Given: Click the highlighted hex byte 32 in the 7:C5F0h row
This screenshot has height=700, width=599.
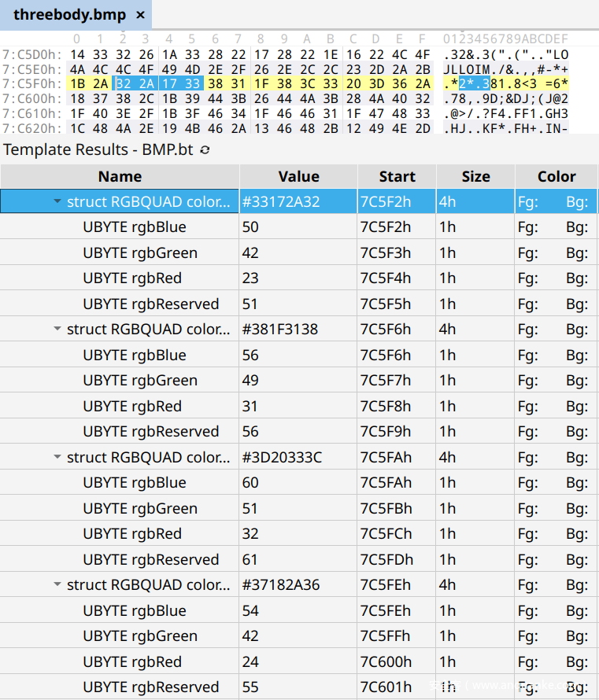Looking at the screenshot, I should coord(123,84).
